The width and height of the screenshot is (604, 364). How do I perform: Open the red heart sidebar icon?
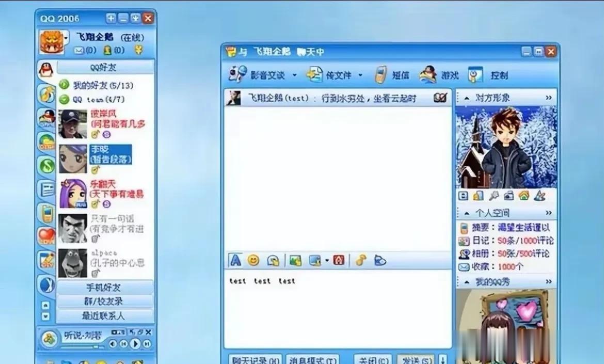coord(46,235)
